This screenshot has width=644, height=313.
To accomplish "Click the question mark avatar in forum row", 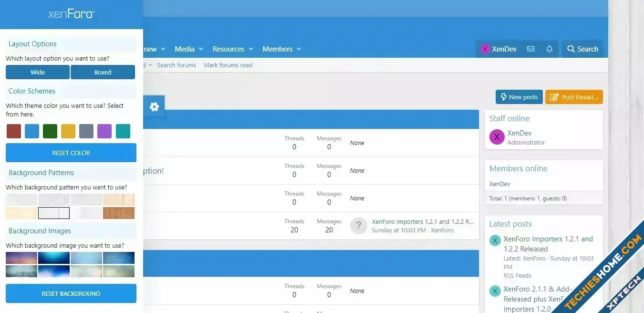I will point(358,226).
